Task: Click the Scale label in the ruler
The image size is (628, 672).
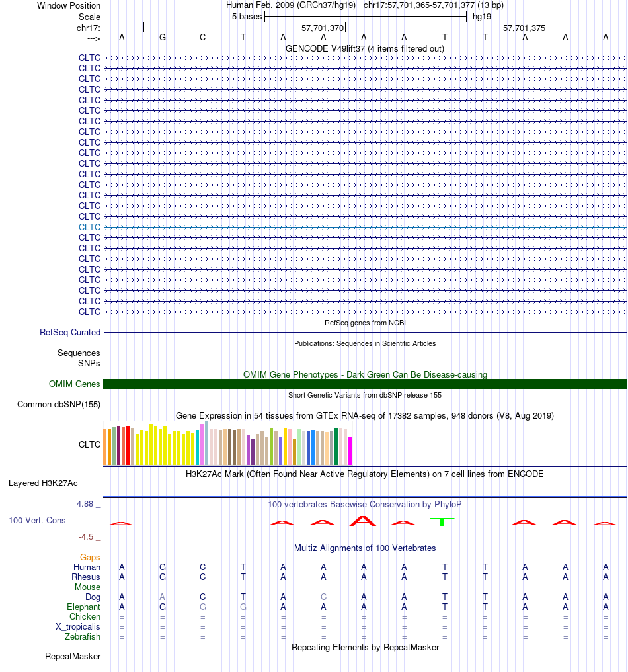Action: [x=89, y=17]
